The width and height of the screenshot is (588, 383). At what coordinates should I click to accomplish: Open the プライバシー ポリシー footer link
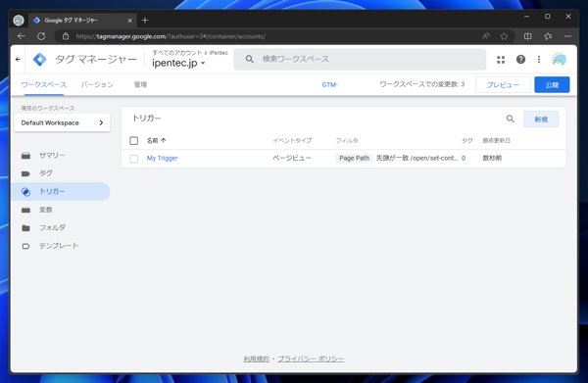[x=311, y=359]
